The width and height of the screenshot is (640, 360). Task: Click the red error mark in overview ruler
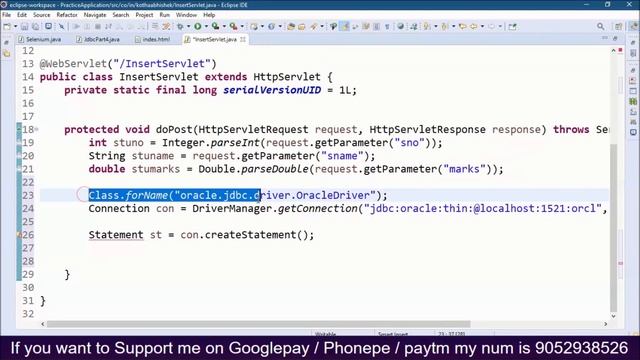(620, 50)
